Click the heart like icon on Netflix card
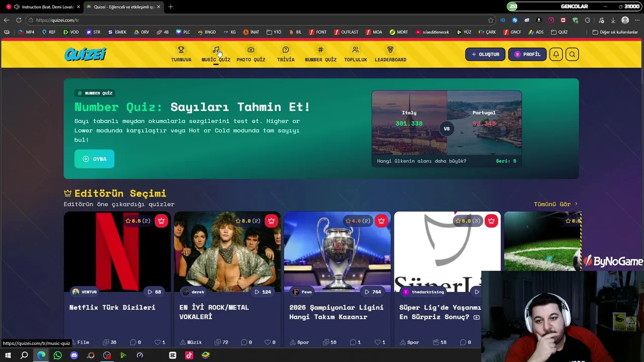The image size is (644, 362). click(x=156, y=342)
